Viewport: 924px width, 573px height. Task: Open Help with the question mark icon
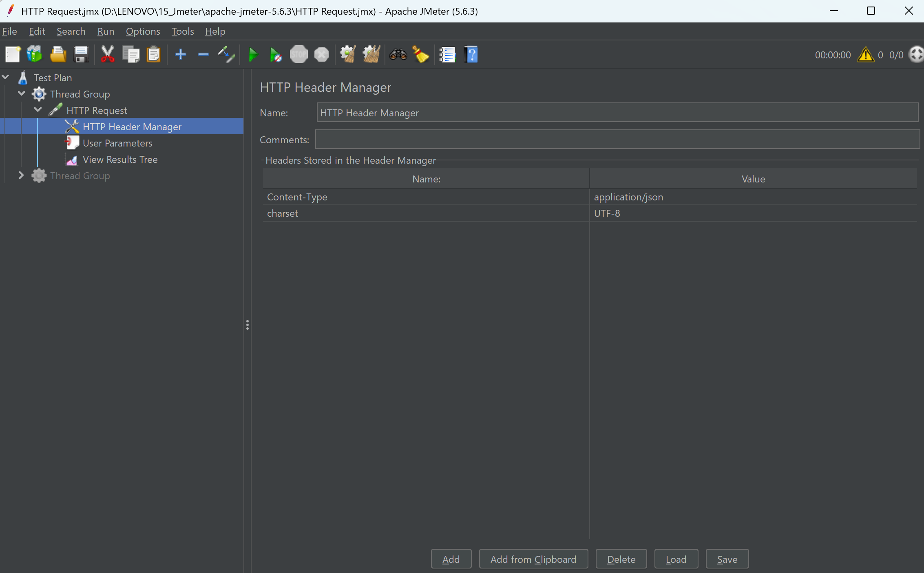(471, 54)
